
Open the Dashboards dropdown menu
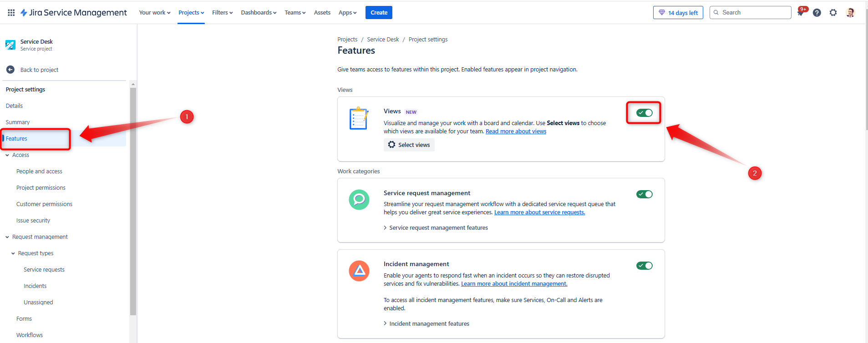coord(259,13)
